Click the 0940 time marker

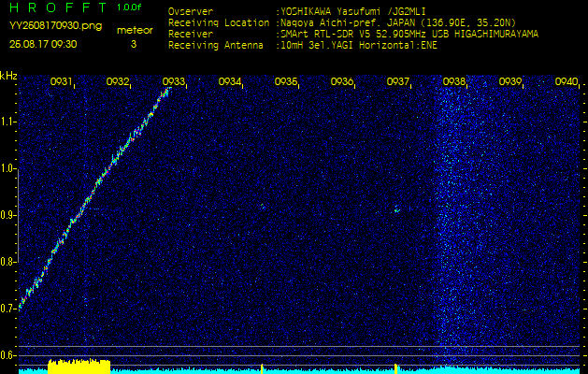[566, 81]
